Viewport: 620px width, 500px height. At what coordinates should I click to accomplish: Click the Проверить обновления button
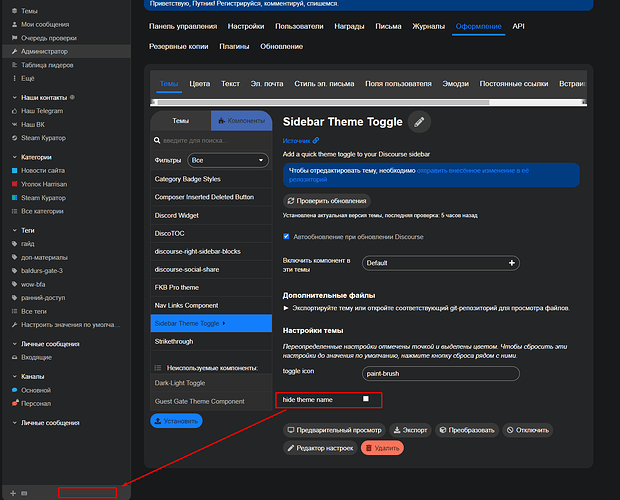point(326,200)
